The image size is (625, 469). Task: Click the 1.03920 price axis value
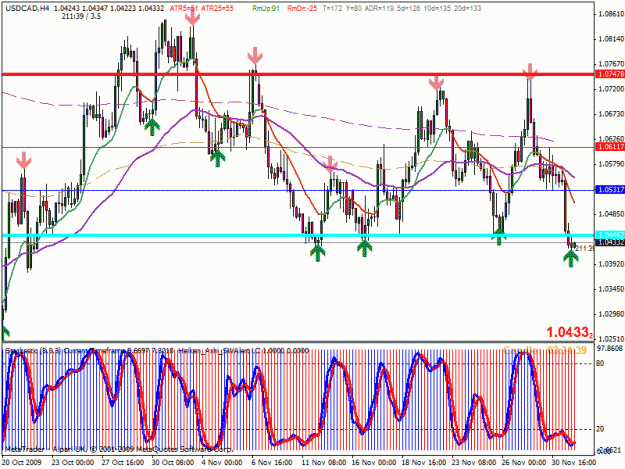(611, 264)
